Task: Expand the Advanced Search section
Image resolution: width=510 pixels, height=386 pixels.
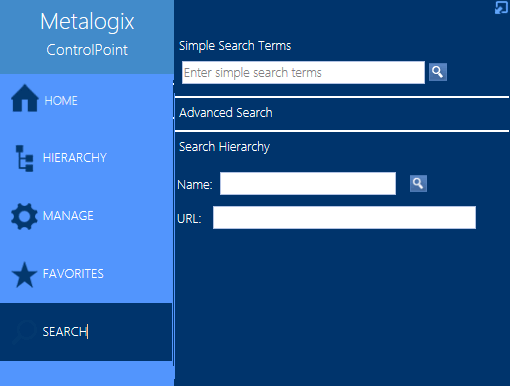Action: (226, 113)
